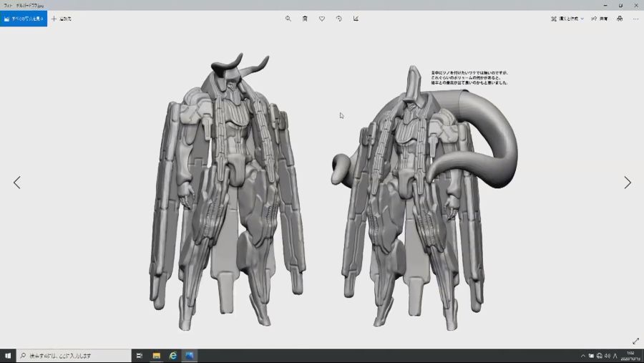The image size is (644, 363).
Task: Open Task View on the taskbar
Action: 140,356
